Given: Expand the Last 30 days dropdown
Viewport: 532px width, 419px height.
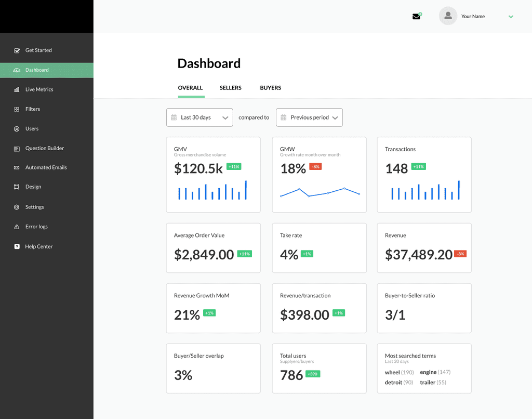Looking at the screenshot, I should pos(199,117).
